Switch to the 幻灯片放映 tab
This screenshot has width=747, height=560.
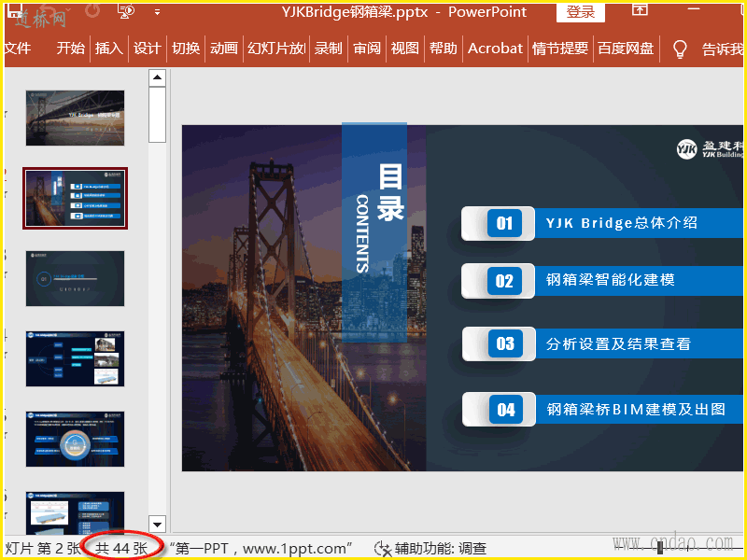(x=276, y=49)
